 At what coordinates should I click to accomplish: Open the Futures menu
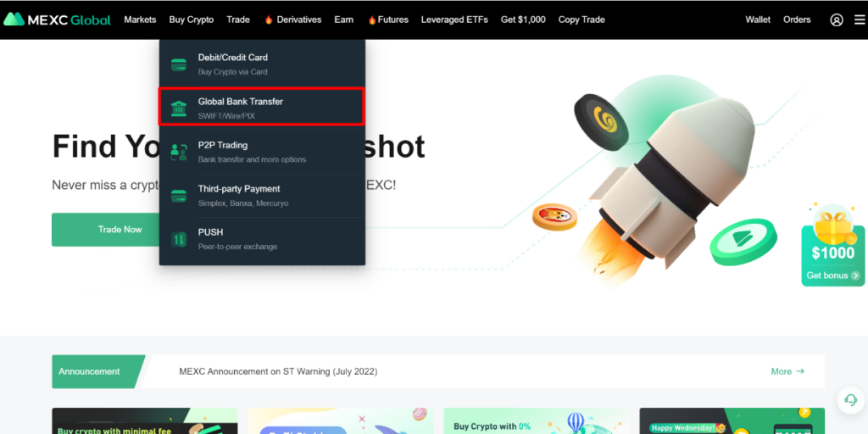point(393,20)
